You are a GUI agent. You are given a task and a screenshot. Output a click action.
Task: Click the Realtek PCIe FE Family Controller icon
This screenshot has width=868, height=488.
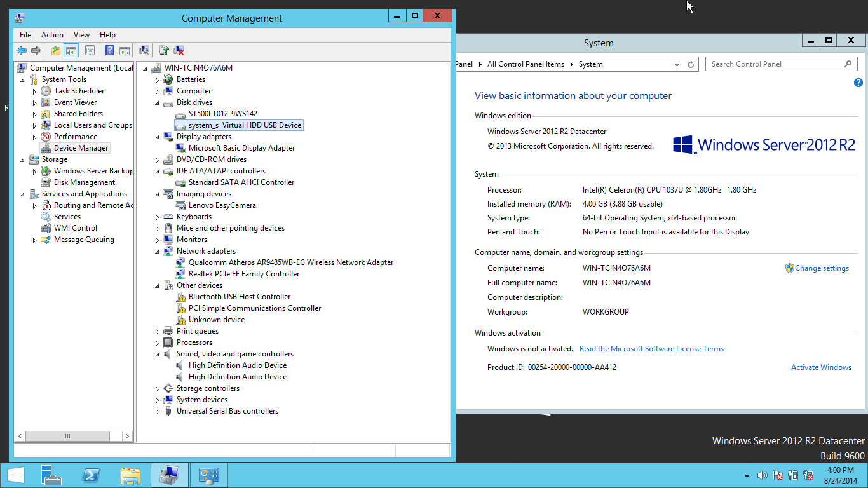[180, 274]
